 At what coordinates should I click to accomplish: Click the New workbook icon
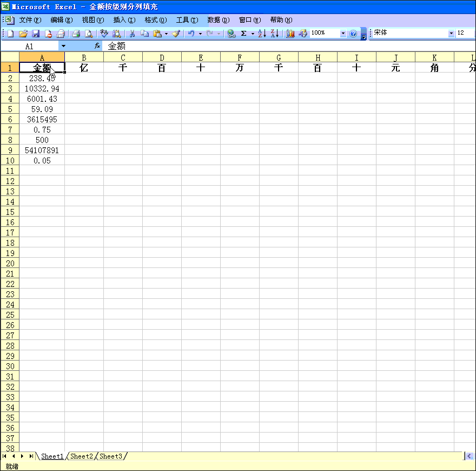pos(10,34)
